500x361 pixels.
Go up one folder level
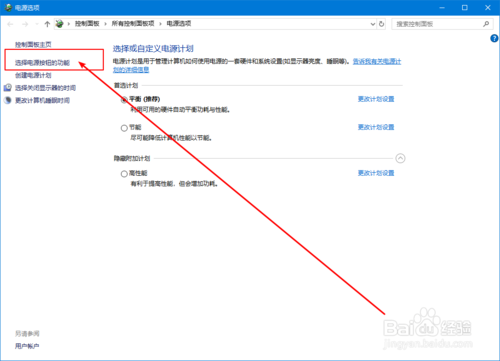[47, 24]
